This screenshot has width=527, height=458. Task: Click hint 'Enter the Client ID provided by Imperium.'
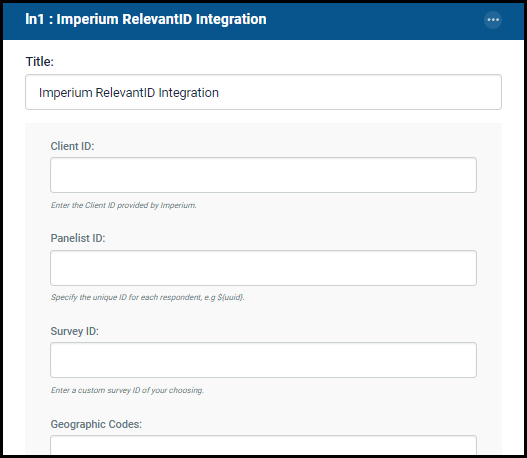[x=123, y=205]
